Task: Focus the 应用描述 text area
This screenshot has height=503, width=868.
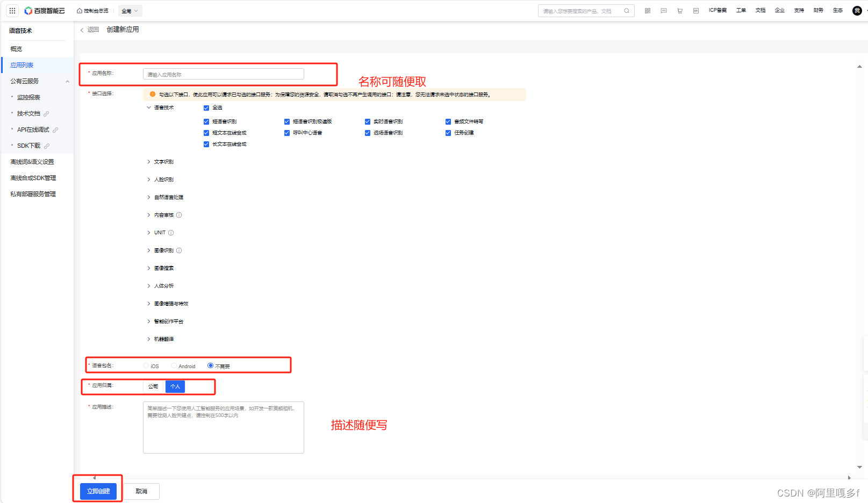Action: [x=224, y=427]
